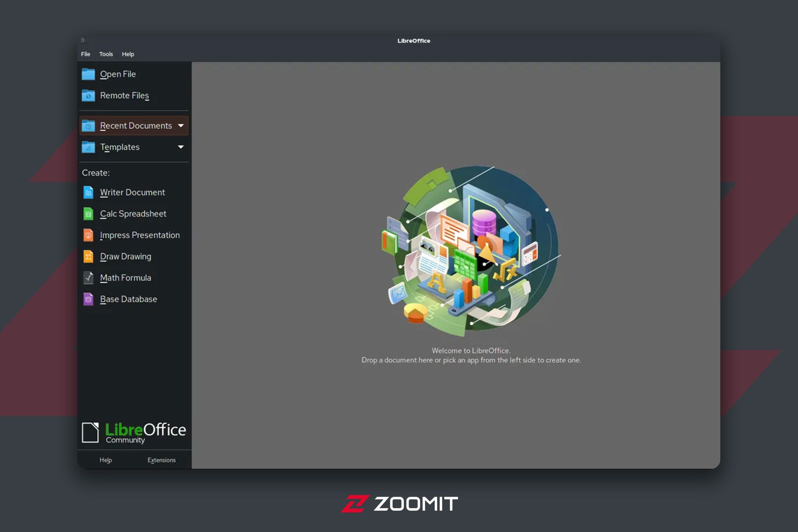Create a new Math Formula
Viewport: 798px width, 532px height.
click(x=126, y=278)
